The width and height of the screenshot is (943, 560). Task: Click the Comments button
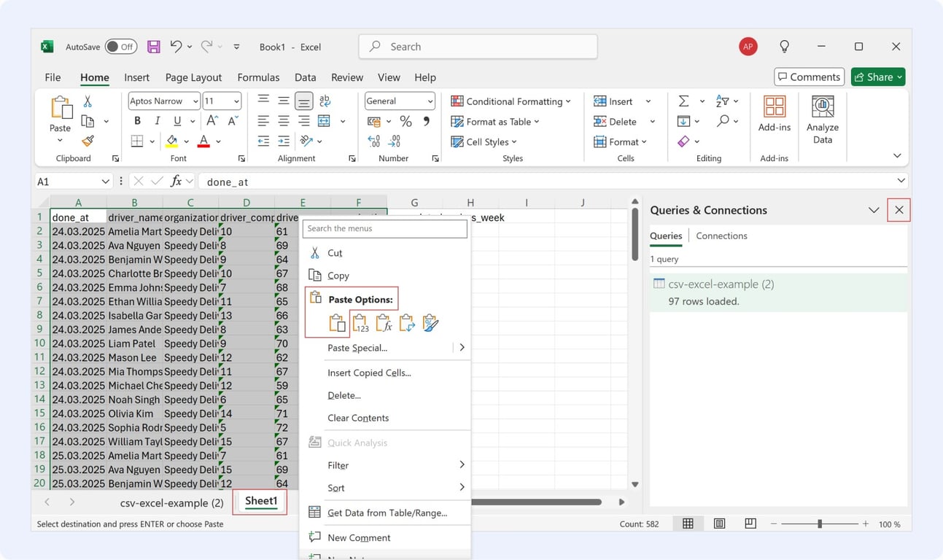point(809,77)
